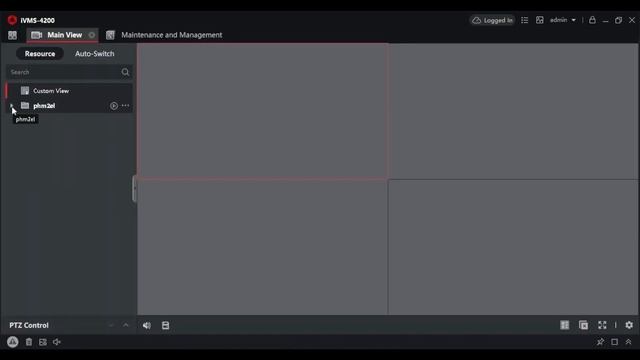Enter full screen mode
Image resolution: width=640 pixels, height=360 pixels.
coord(602,325)
